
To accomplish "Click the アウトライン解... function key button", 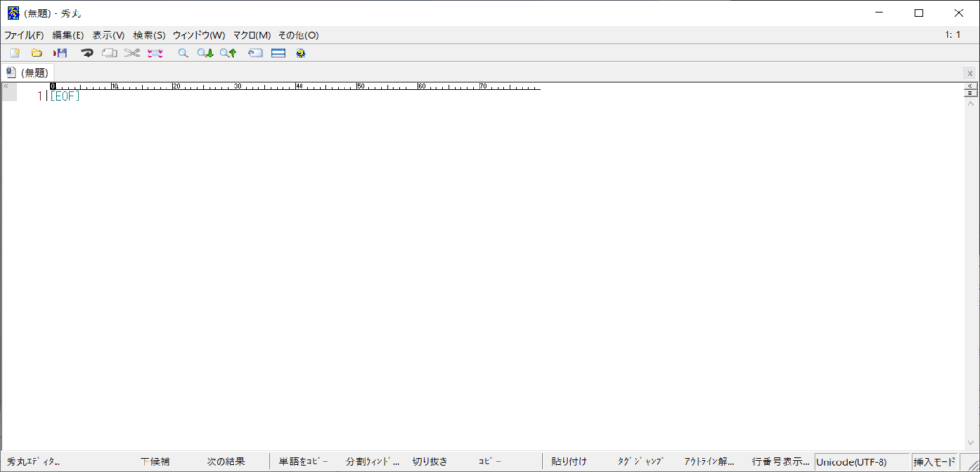I will coord(709,462).
